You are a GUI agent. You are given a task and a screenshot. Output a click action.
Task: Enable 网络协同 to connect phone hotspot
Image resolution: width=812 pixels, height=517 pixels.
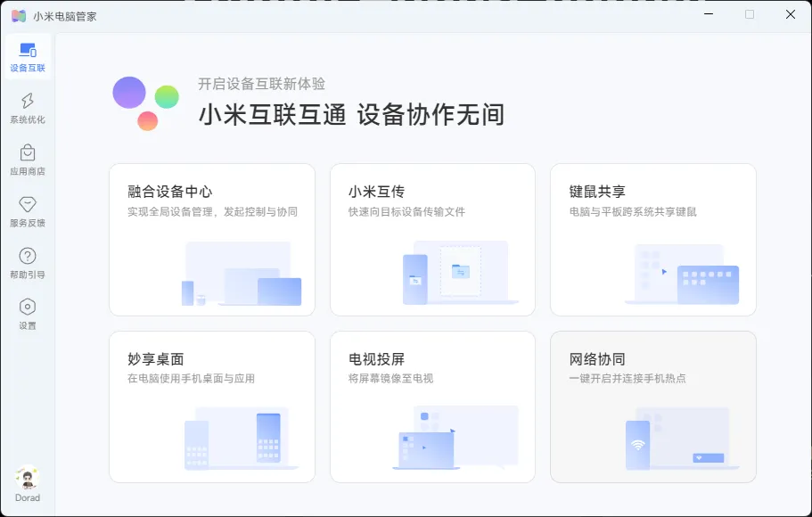click(653, 406)
